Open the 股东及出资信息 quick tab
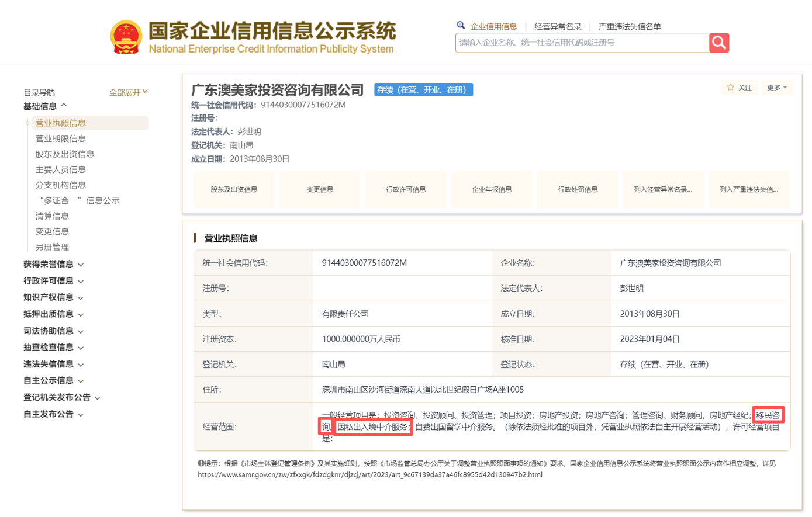812x517 pixels. coord(234,189)
